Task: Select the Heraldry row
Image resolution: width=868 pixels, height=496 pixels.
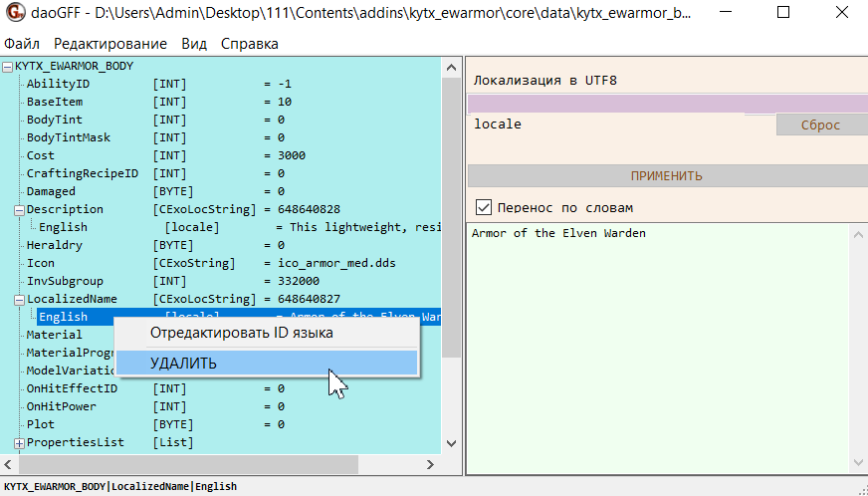Action: [x=155, y=245]
